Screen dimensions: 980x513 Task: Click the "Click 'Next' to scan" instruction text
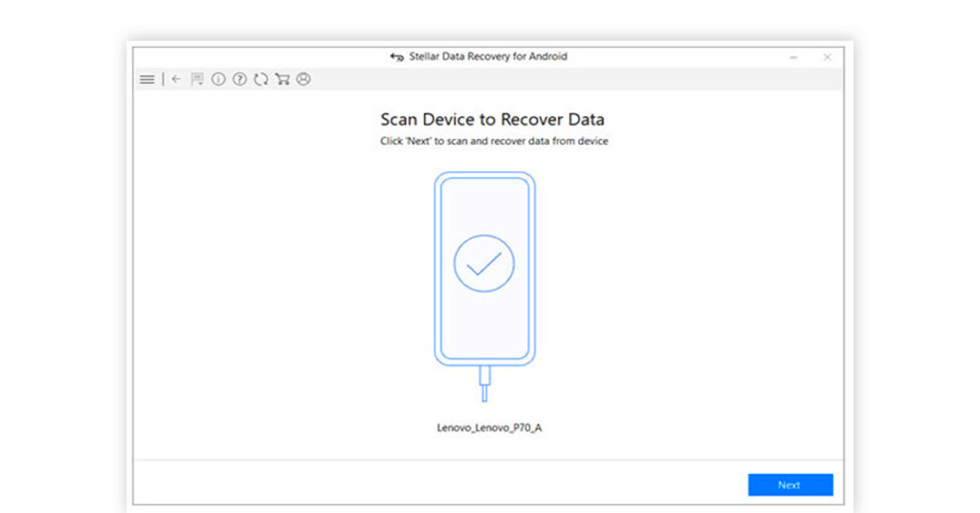pyautogui.click(x=494, y=142)
